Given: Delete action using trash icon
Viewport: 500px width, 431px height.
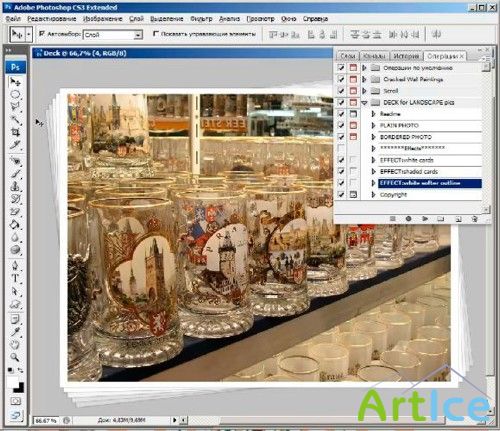Looking at the screenshot, I should pyautogui.click(x=475, y=219).
